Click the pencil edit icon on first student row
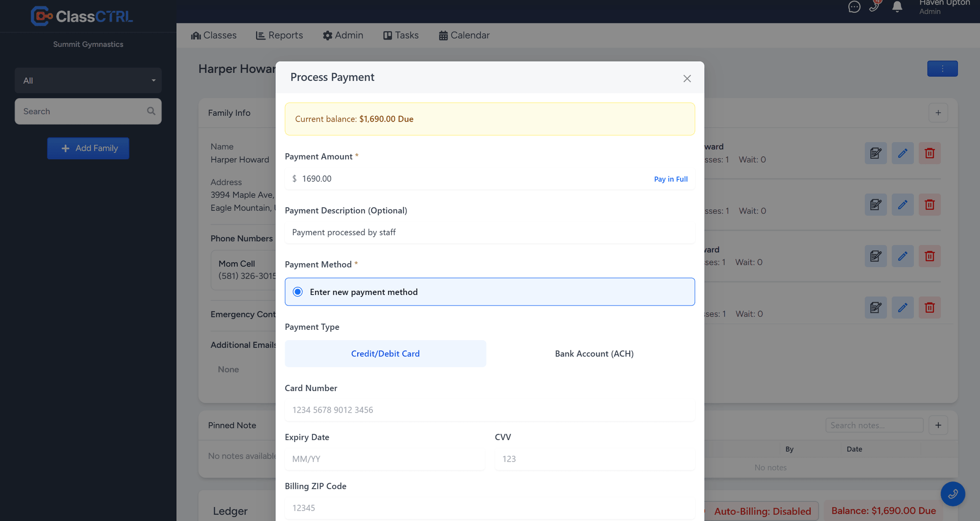980x521 pixels. click(x=903, y=153)
